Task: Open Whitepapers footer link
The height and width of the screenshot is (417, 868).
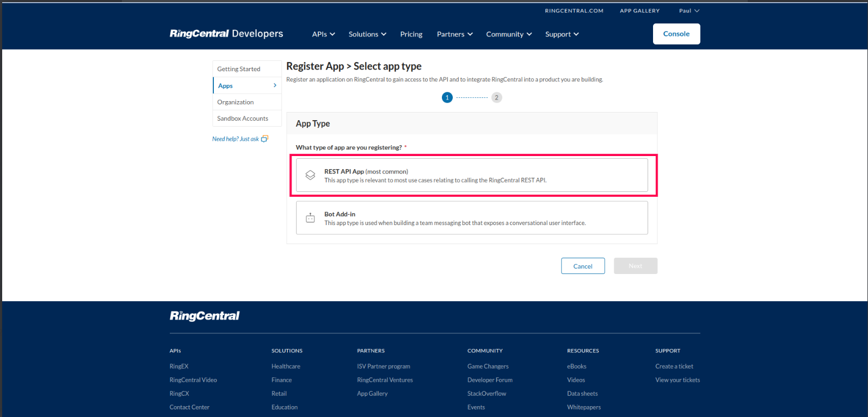Action: coord(584,407)
